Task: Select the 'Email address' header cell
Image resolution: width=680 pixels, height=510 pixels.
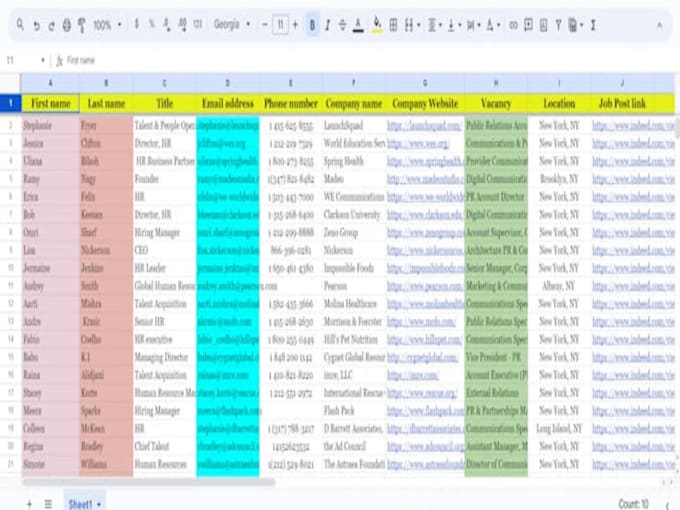Action: click(228, 103)
